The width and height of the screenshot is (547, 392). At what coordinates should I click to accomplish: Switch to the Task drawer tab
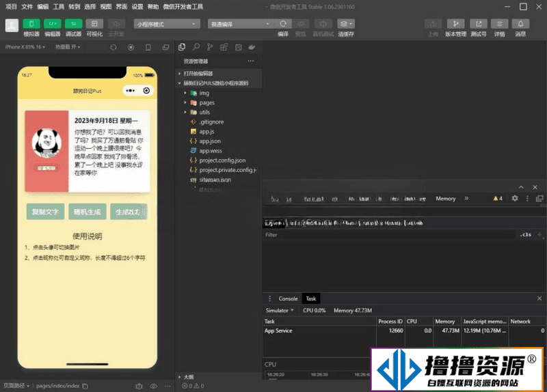[311, 298]
